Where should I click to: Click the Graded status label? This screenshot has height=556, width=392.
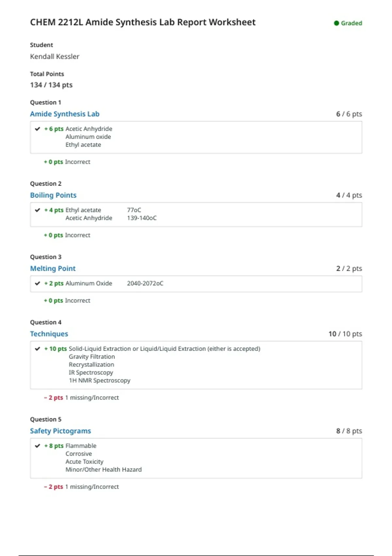click(351, 23)
